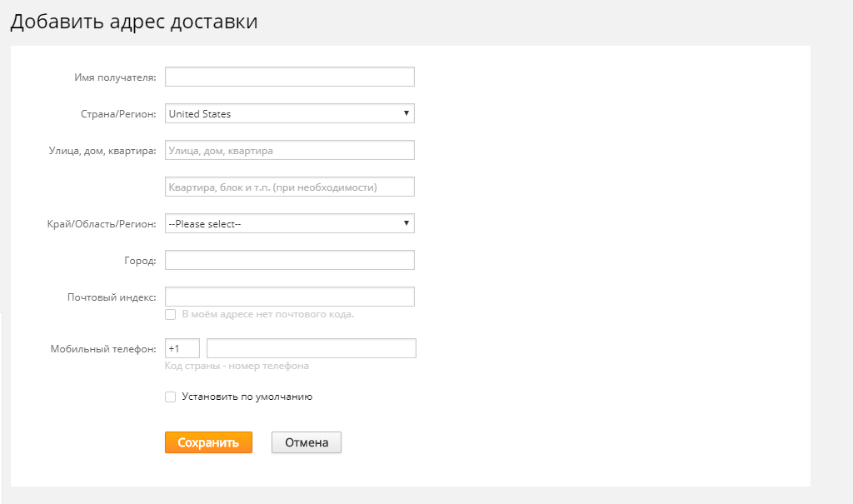Focus the mobile phone number field

click(x=311, y=348)
